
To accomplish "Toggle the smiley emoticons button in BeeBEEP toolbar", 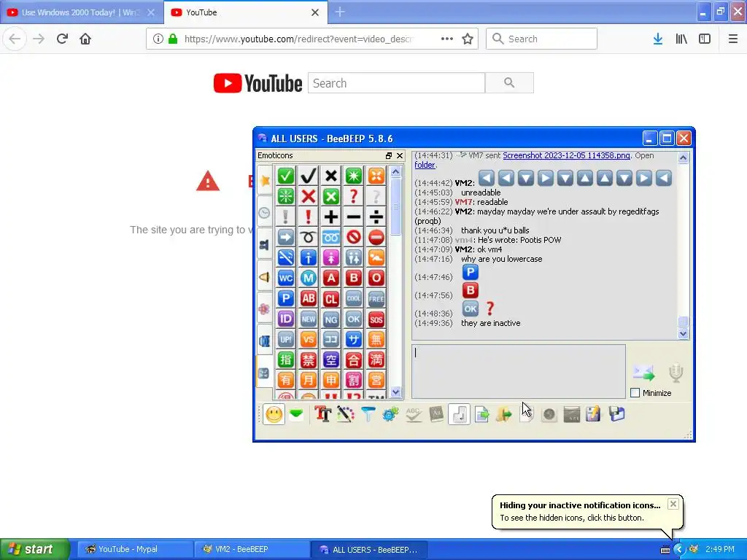I will [x=274, y=414].
